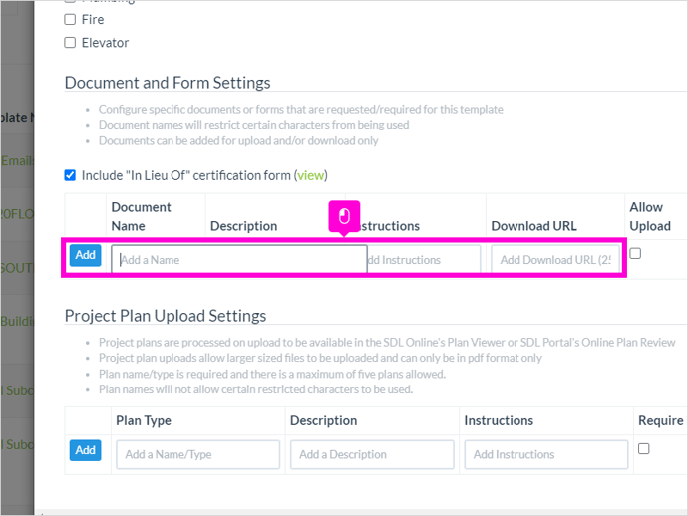The height and width of the screenshot is (516, 688).
Task: Click Add button in project plan row
Action: (x=86, y=450)
